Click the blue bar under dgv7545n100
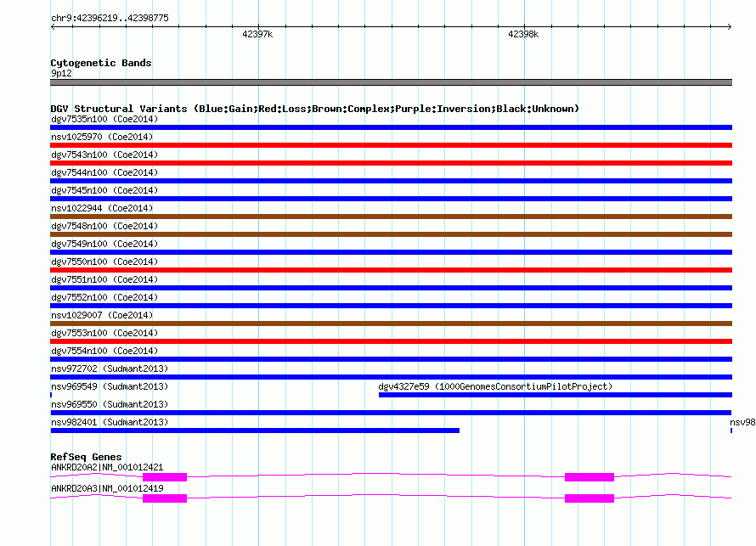This screenshot has width=756, height=546. (391, 199)
